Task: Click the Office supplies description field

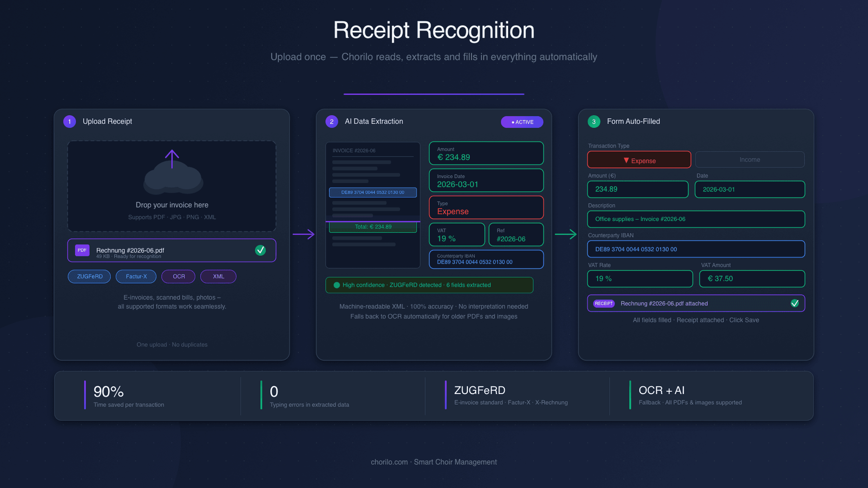Action: 696,219
